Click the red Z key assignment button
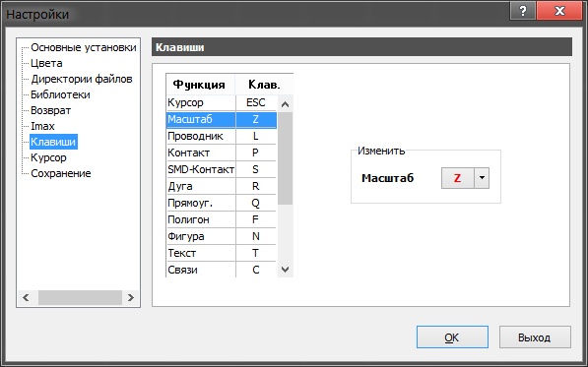 (458, 178)
